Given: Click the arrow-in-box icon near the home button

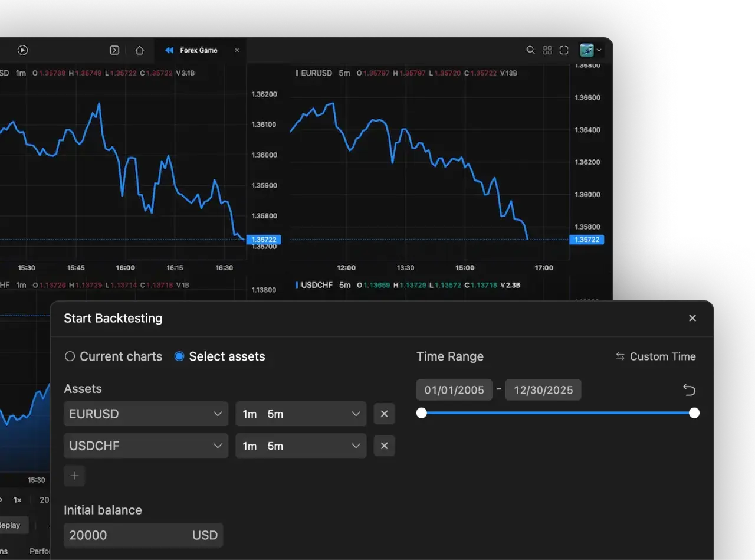Looking at the screenshot, I should 114,50.
